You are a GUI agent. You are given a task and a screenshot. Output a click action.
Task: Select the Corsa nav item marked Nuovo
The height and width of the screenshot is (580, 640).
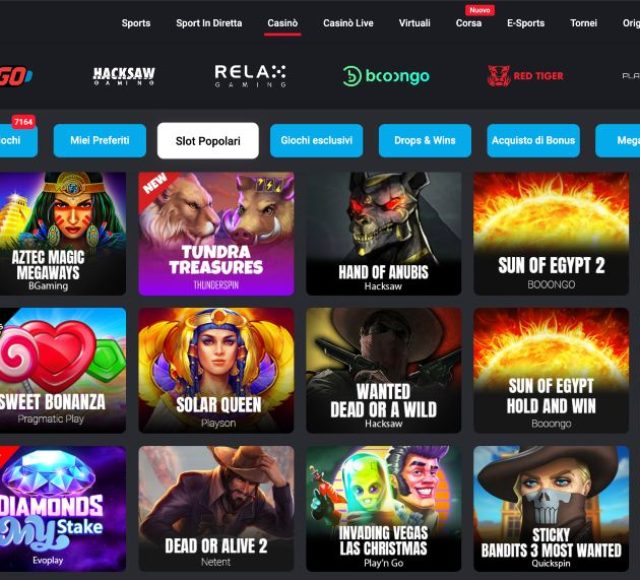[x=469, y=23]
